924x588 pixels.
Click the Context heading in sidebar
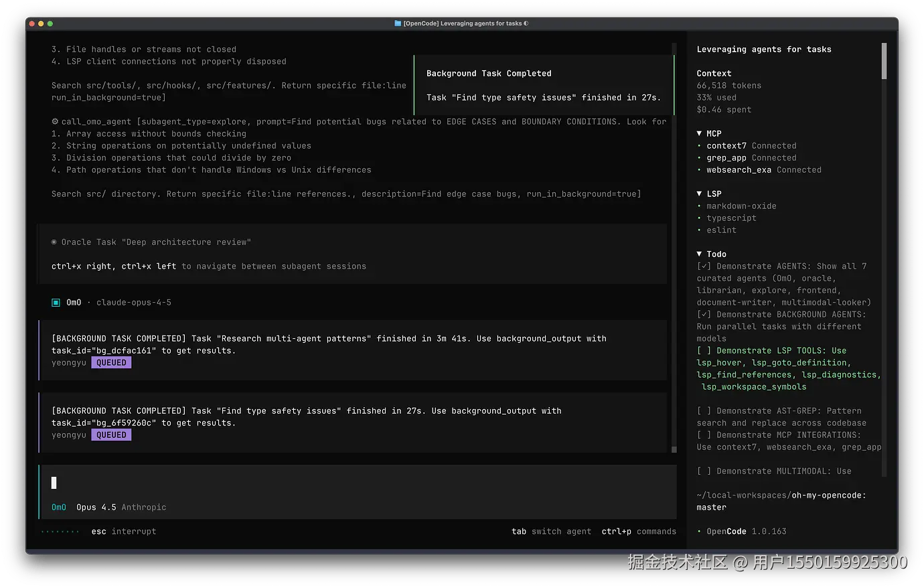tap(714, 74)
